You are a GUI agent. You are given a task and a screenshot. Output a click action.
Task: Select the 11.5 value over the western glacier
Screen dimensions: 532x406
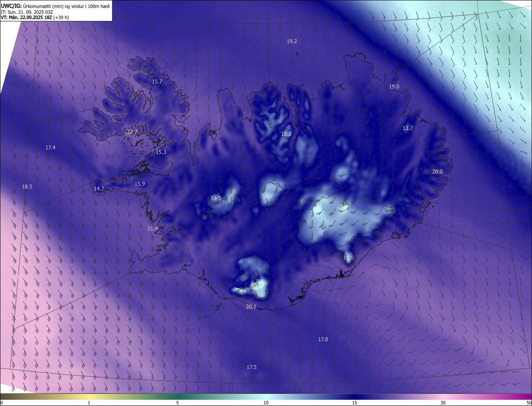tap(216, 198)
